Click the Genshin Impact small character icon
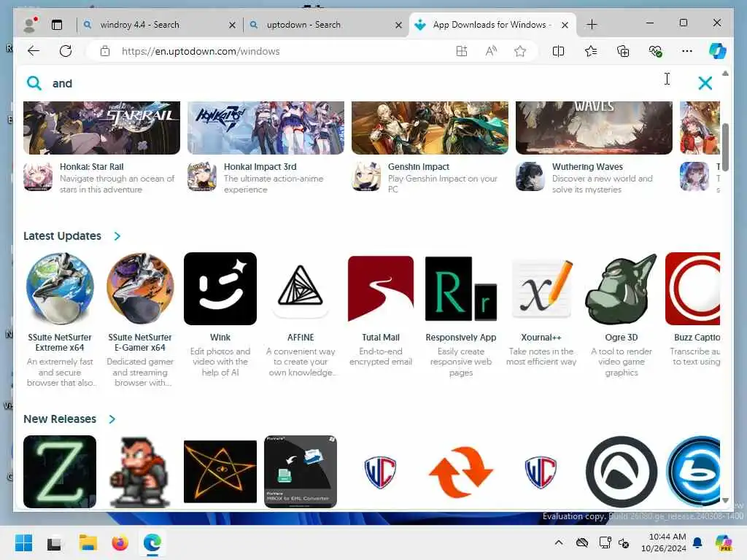The width and height of the screenshot is (747, 560). click(366, 176)
